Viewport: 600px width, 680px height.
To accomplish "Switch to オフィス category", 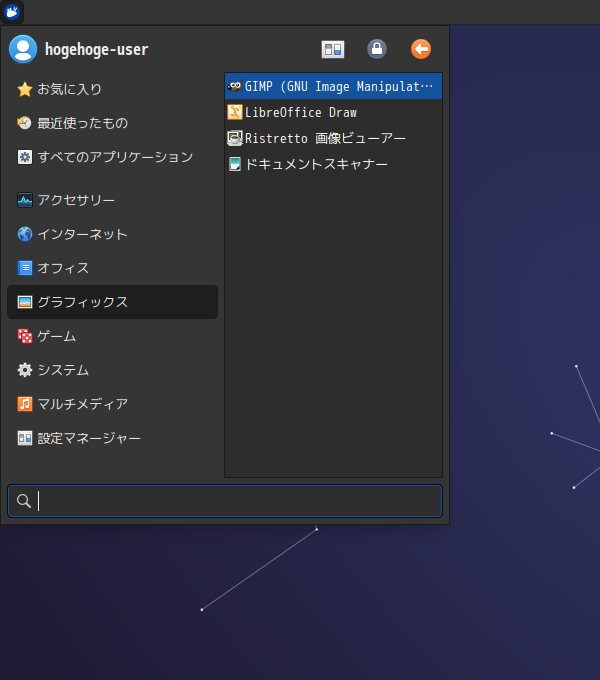I will [112, 268].
